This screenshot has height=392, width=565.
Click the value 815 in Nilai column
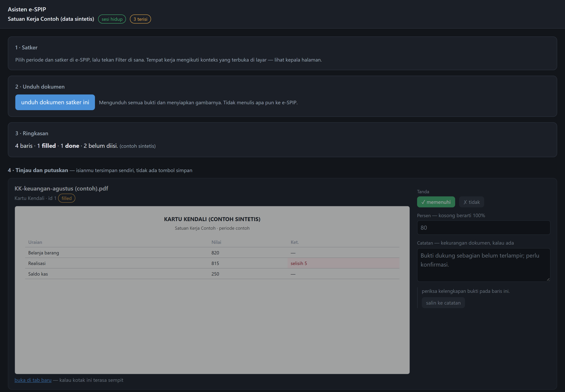pos(215,263)
